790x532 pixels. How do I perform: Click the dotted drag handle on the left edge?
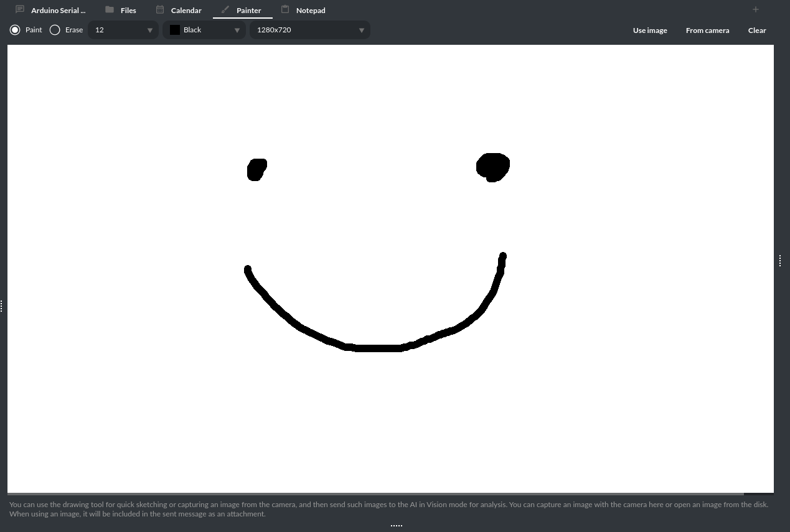[2, 306]
